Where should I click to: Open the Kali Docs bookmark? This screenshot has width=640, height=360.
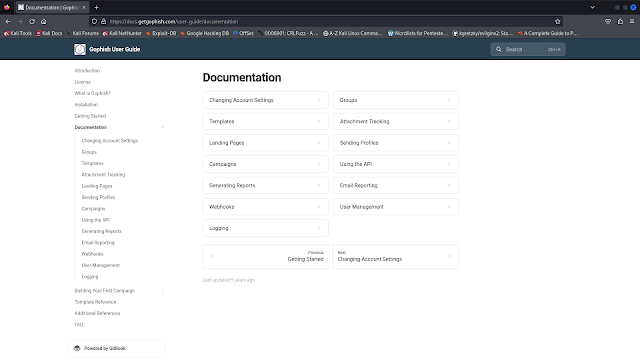49,33
